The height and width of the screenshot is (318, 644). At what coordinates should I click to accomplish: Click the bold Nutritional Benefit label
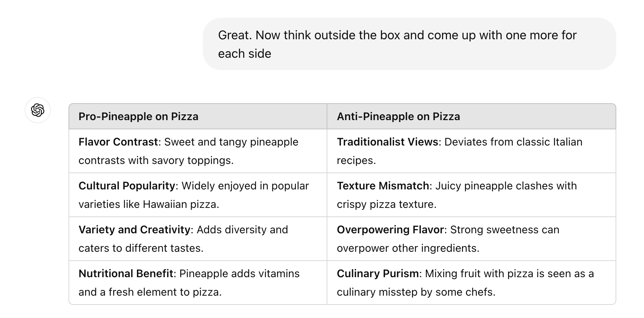pos(126,274)
